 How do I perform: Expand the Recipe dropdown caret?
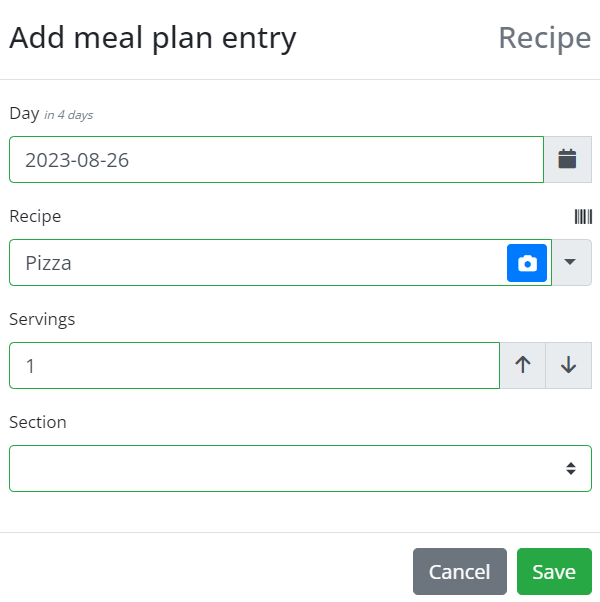[572, 262]
